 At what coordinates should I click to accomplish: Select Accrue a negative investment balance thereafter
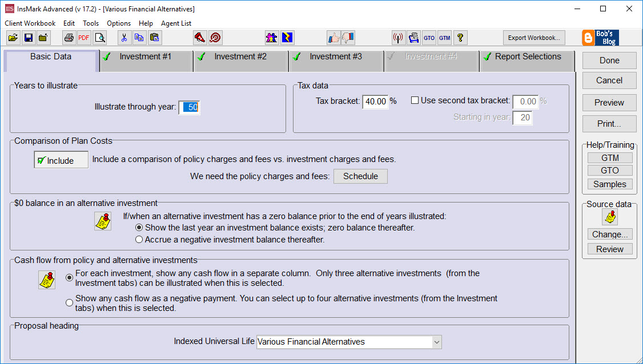[139, 239]
